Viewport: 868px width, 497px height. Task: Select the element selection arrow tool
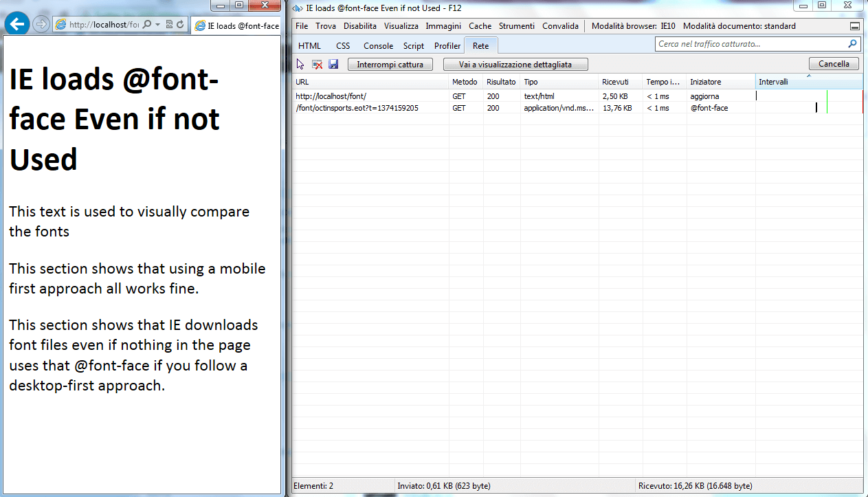pos(300,63)
